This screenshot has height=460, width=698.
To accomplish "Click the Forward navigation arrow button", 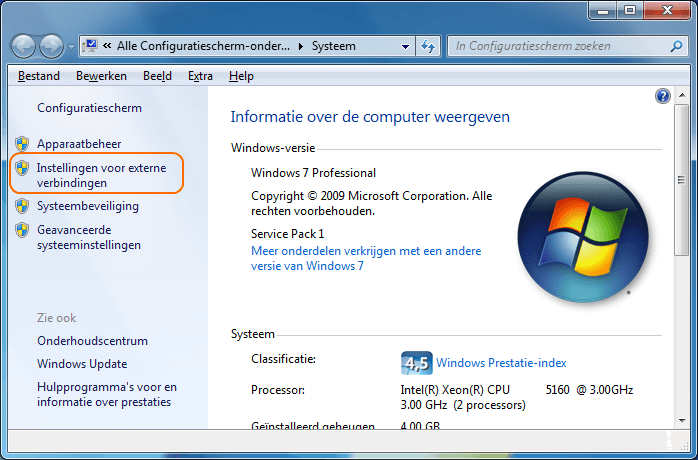I will pyautogui.click(x=52, y=46).
